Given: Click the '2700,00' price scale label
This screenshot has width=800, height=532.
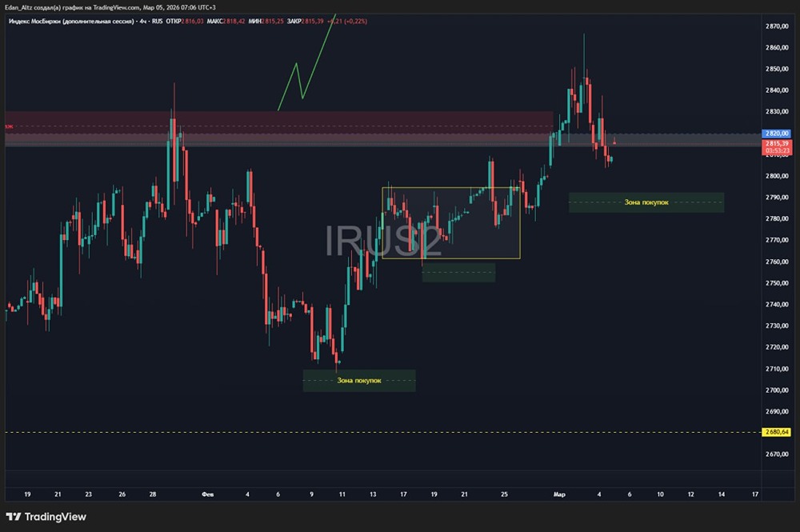Looking at the screenshot, I should (x=777, y=390).
